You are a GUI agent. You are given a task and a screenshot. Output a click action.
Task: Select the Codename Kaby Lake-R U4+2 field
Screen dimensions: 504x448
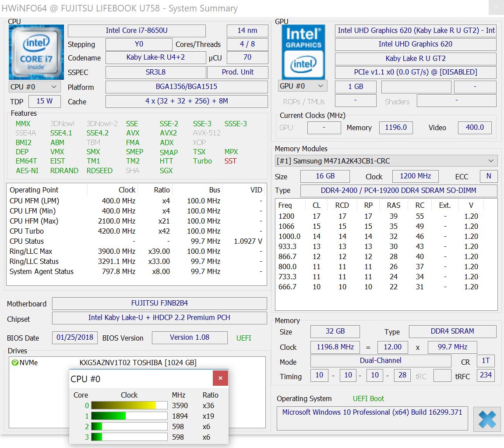(155, 57)
